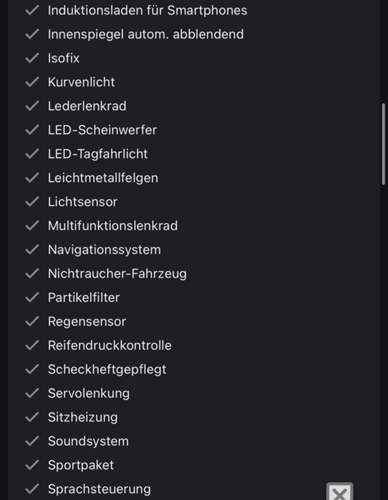This screenshot has width=388, height=500.
Task: Click the checkmark next to Sportpaket
Action: tap(32, 465)
